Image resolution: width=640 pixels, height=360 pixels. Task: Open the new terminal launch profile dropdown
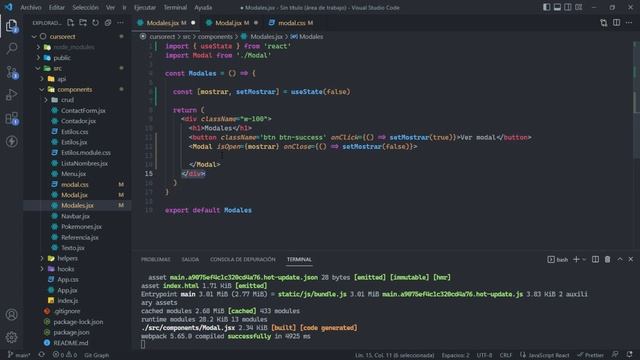[x=584, y=260]
